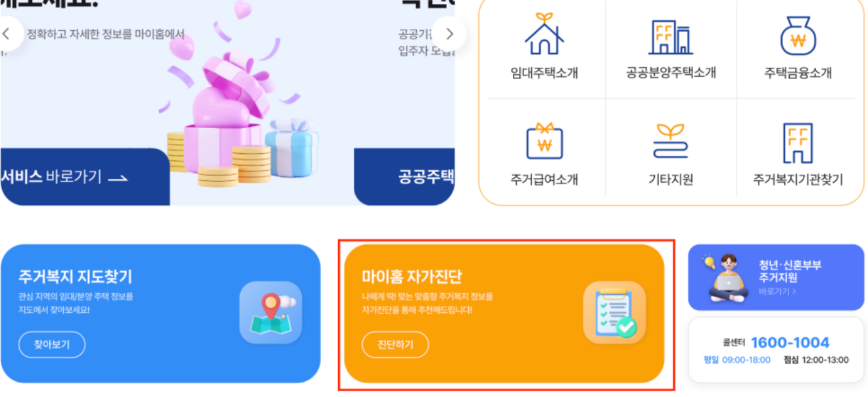Open the 주거급여소개 gift box icon
This screenshot has height=397, width=868.
pos(544,141)
